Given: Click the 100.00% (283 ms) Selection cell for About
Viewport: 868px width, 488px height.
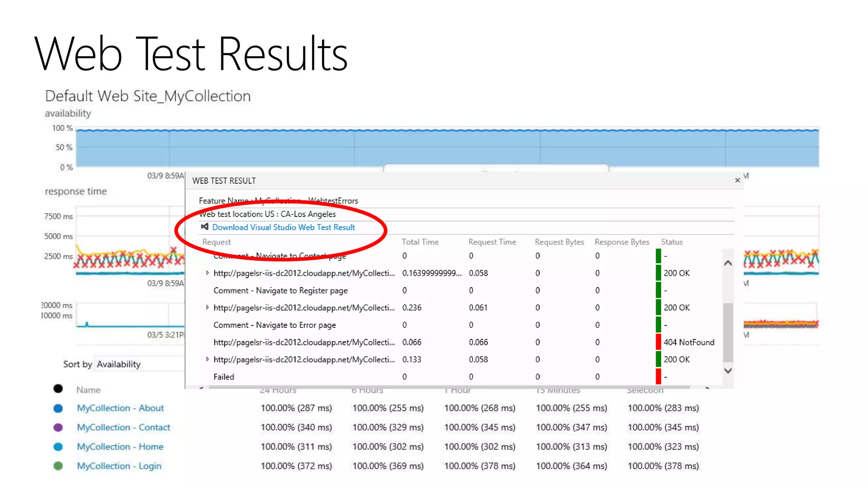Looking at the screenshot, I should pyautogui.click(x=663, y=408).
